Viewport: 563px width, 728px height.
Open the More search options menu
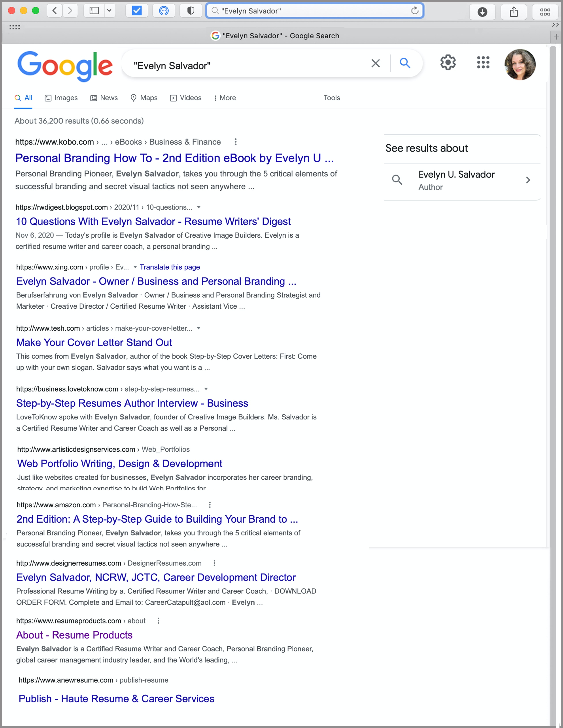coord(225,98)
